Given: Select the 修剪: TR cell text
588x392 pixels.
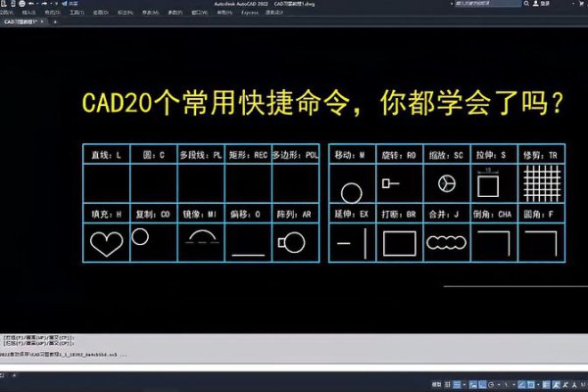Looking at the screenshot, I should [540, 155].
